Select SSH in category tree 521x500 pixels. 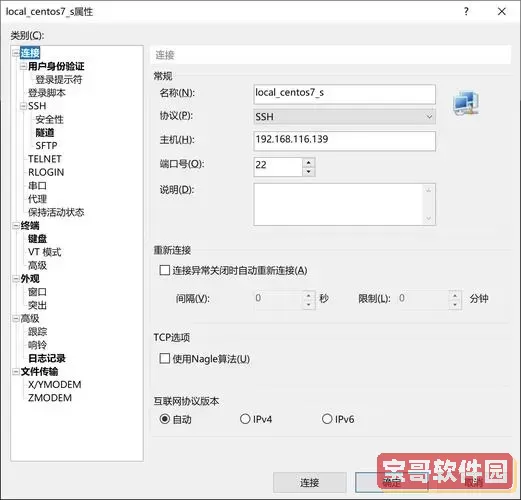tap(37, 106)
